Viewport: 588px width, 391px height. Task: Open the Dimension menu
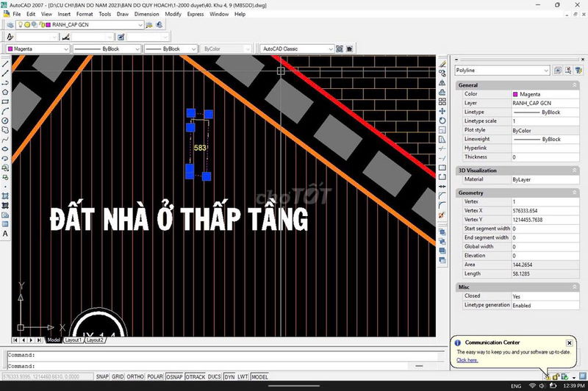pyautogui.click(x=146, y=14)
